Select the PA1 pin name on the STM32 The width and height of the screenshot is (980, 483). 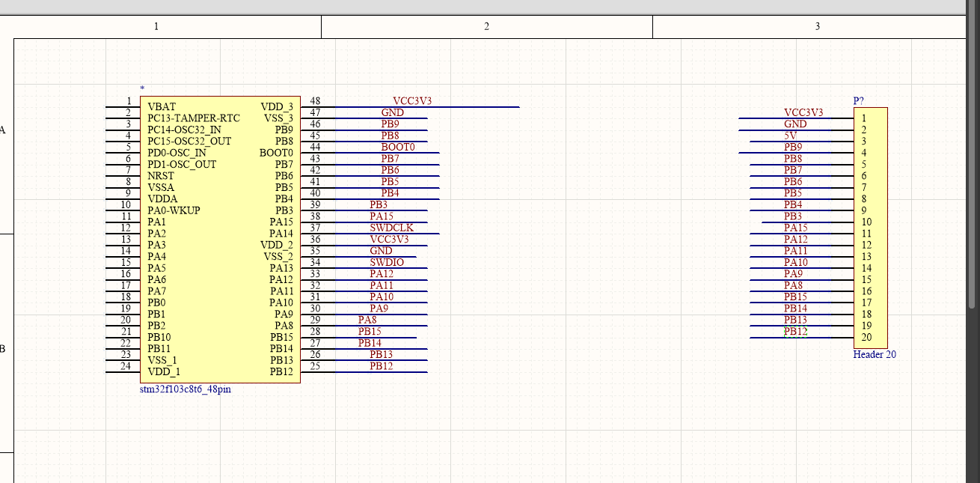(x=156, y=222)
